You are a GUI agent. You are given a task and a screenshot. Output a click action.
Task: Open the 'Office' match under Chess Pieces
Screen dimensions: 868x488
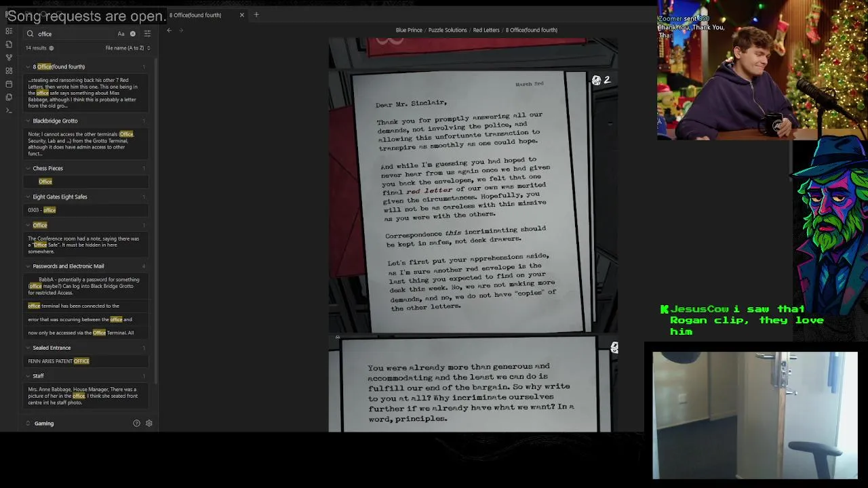coord(87,182)
